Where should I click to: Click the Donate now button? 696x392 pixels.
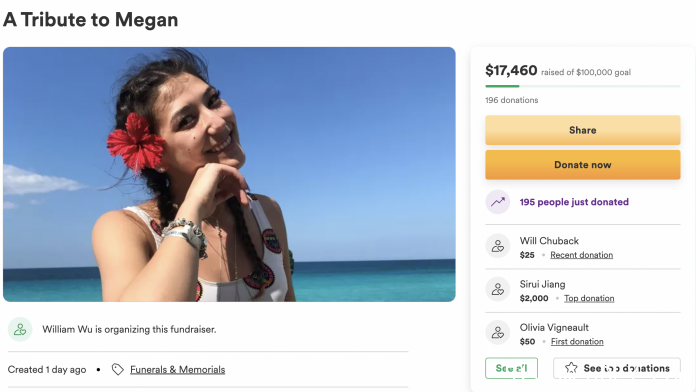point(582,165)
